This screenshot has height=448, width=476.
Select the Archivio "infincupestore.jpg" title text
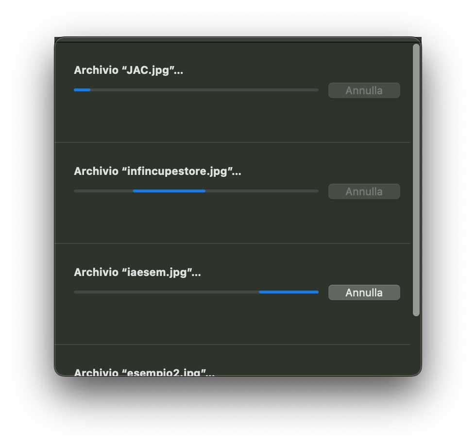(x=157, y=172)
